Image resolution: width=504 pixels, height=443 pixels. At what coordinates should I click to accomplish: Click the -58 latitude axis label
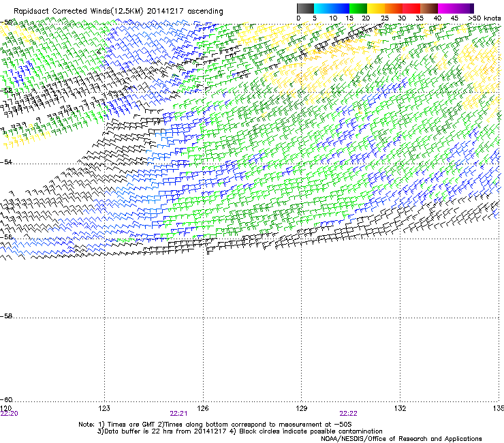point(6,316)
